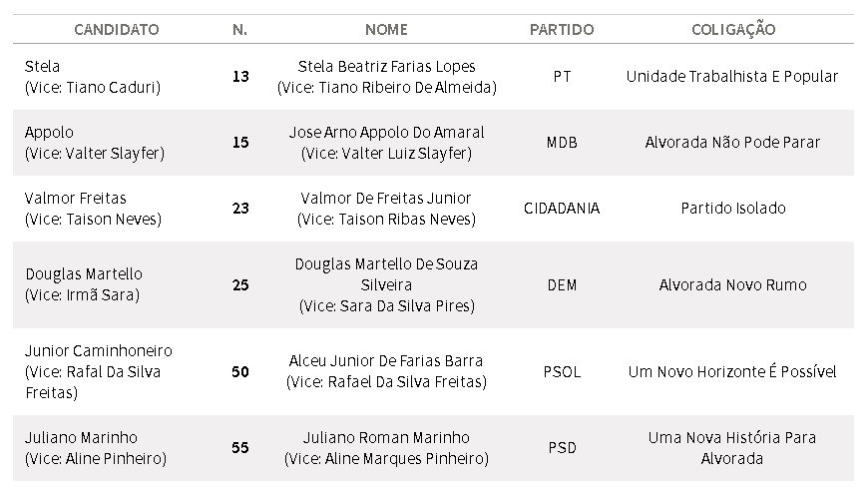Click the N. column header

coord(239,29)
